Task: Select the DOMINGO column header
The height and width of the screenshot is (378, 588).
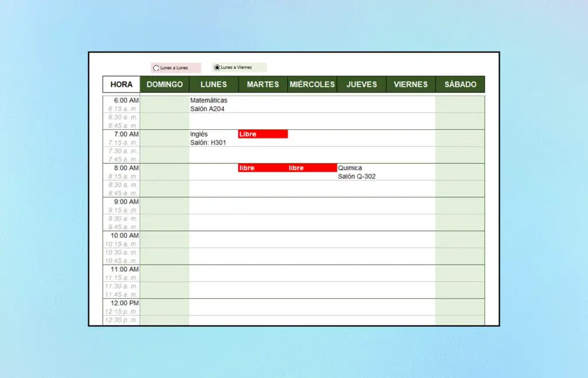Action: (x=165, y=84)
